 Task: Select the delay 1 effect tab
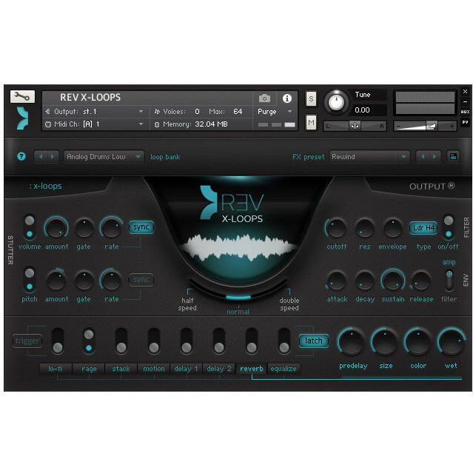pos(186,369)
